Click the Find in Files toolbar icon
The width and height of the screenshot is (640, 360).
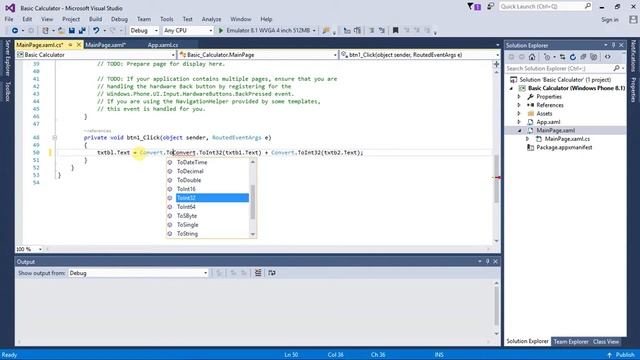[x=326, y=31]
